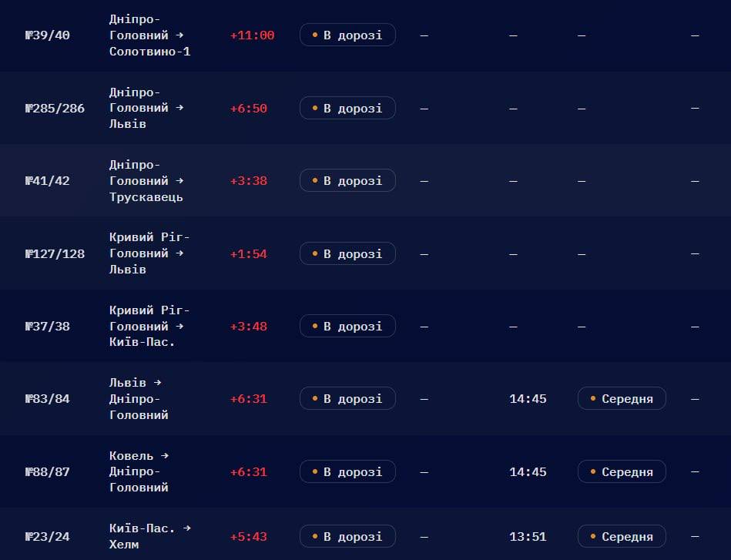The width and height of the screenshot is (731, 560).
Task: Click the arrow icon in the Трускавець route
Action: [179, 180]
